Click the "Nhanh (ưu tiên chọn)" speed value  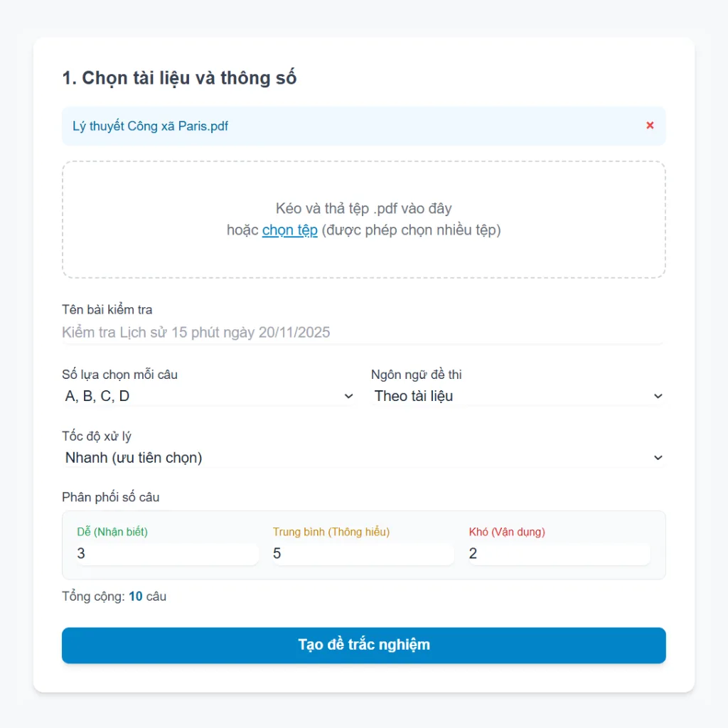click(x=134, y=458)
